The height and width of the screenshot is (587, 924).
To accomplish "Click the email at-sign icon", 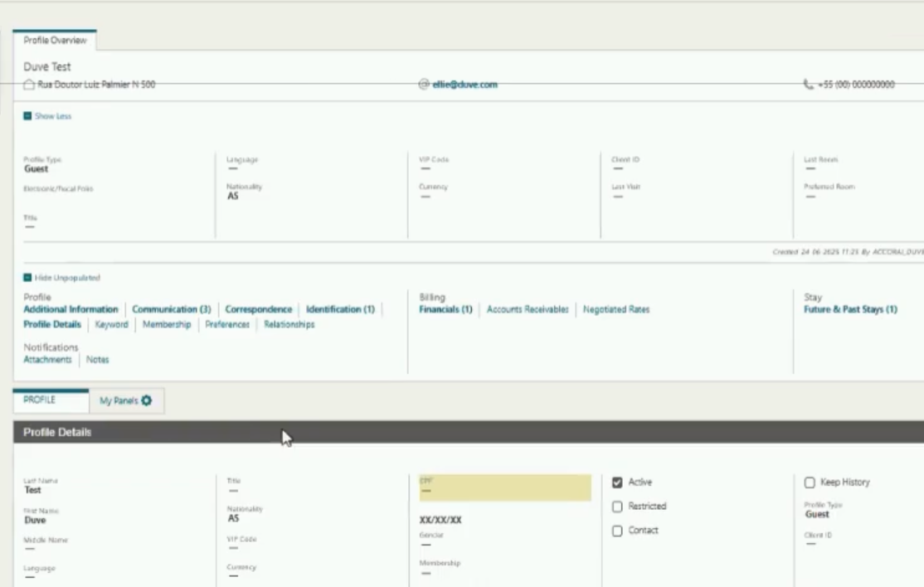I will (x=424, y=85).
